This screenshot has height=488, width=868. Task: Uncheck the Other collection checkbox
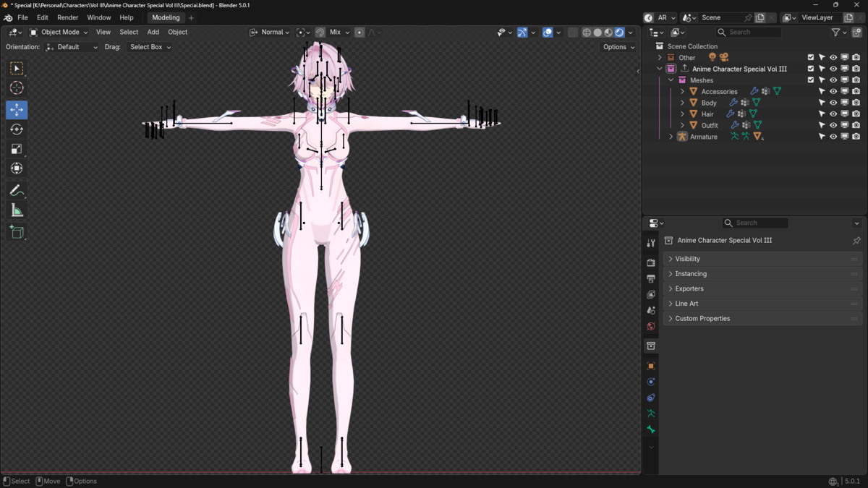[x=810, y=58]
